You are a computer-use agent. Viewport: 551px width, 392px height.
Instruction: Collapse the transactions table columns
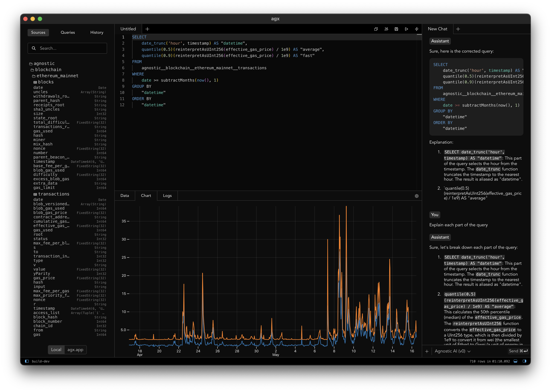click(x=51, y=194)
